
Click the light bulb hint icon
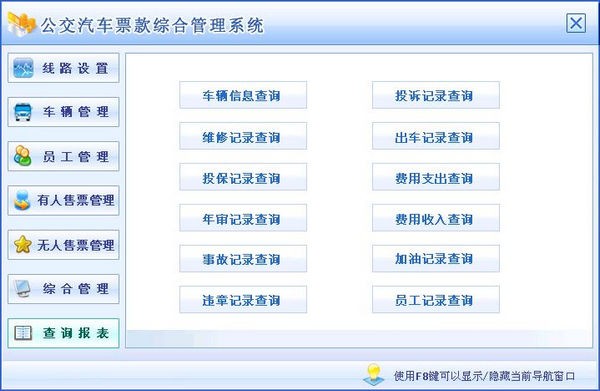coord(374,375)
